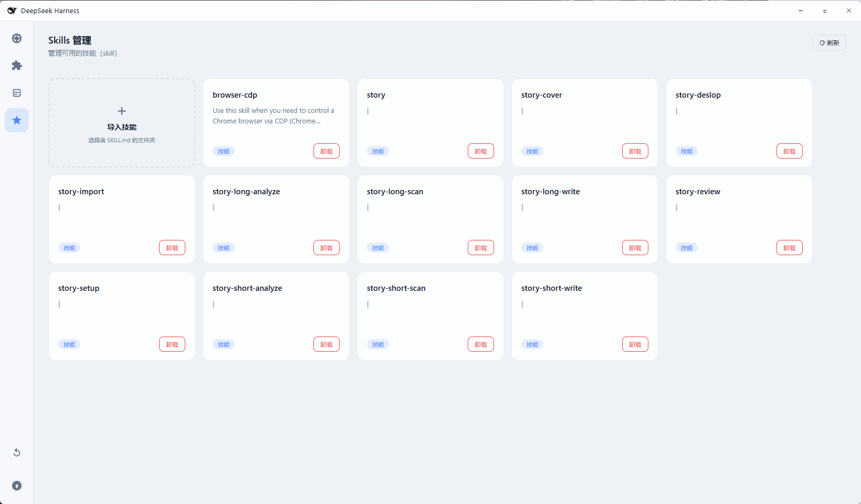
Task: Uninstall the story-long-analyze skill
Action: 327,248
